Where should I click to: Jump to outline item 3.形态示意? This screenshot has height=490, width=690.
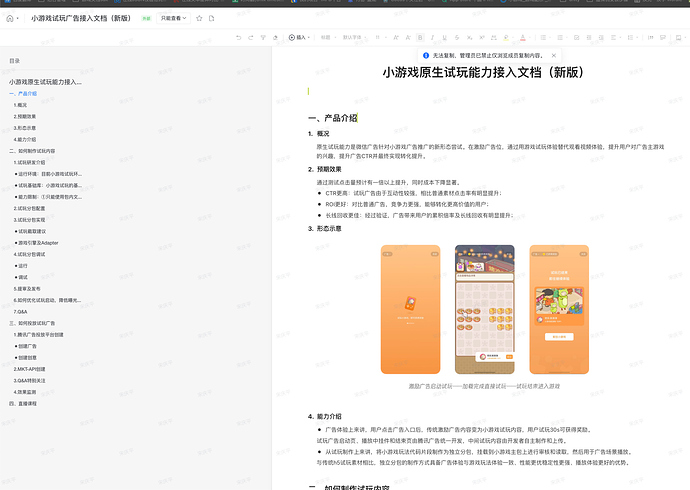point(25,128)
